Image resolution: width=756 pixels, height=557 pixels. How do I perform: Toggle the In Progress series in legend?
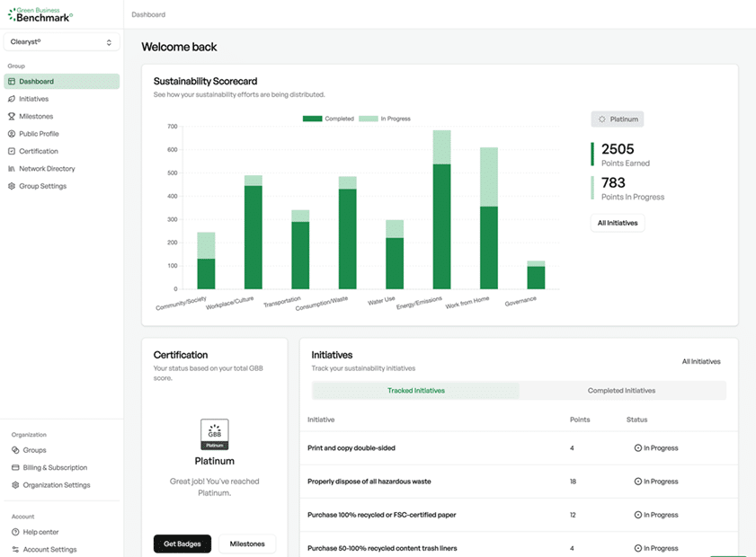tap(383, 119)
